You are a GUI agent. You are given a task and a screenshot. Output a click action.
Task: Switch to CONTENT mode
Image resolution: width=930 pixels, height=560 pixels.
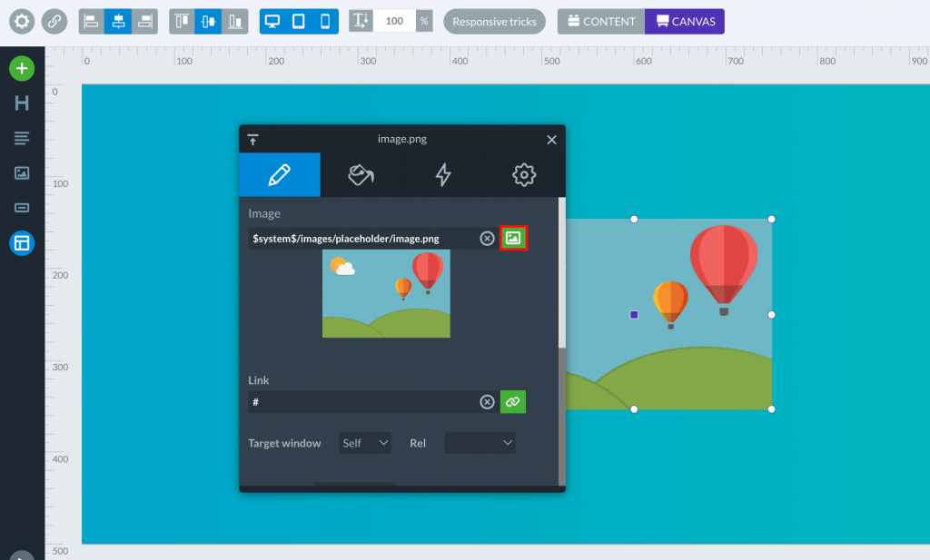tap(601, 22)
